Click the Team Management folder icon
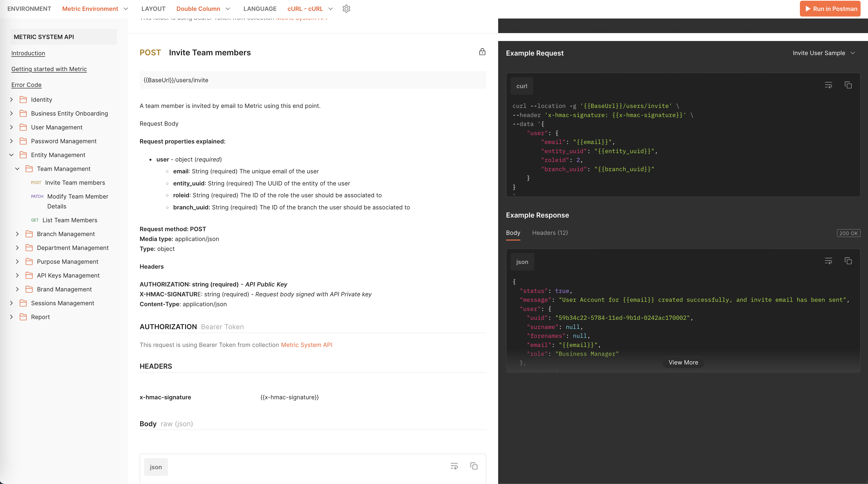 click(29, 169)
